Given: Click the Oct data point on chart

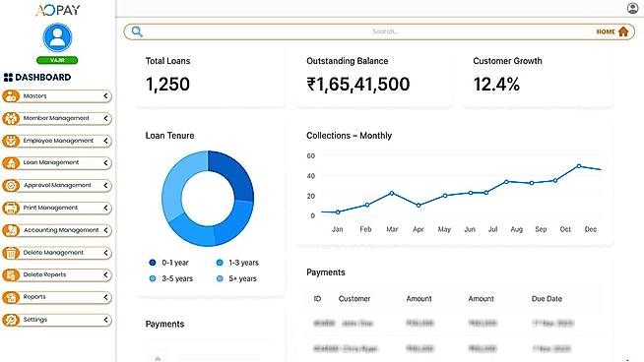Looking at the screenshot, I should click(579, 166).
